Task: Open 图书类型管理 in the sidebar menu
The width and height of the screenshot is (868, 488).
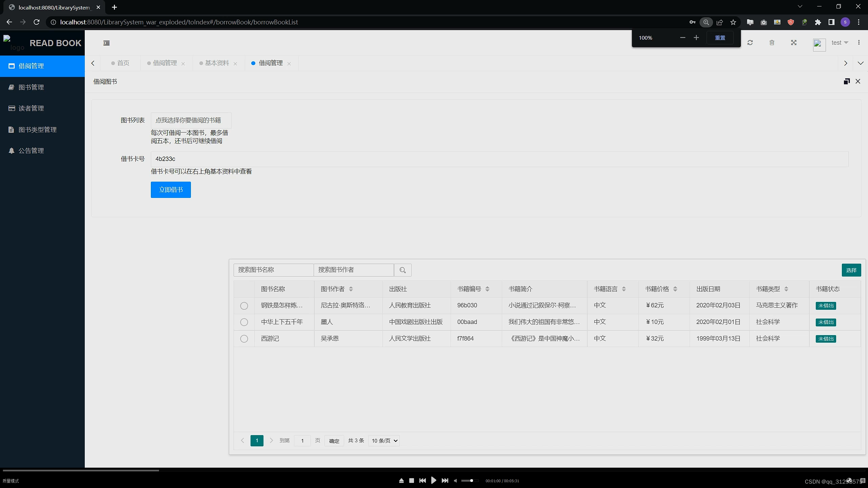Action: coord(37,130)
